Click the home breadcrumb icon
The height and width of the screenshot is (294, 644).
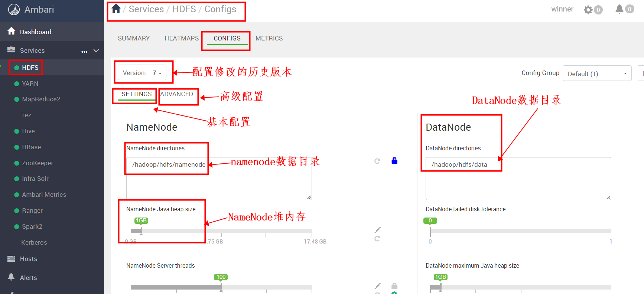tap(116, 9)
